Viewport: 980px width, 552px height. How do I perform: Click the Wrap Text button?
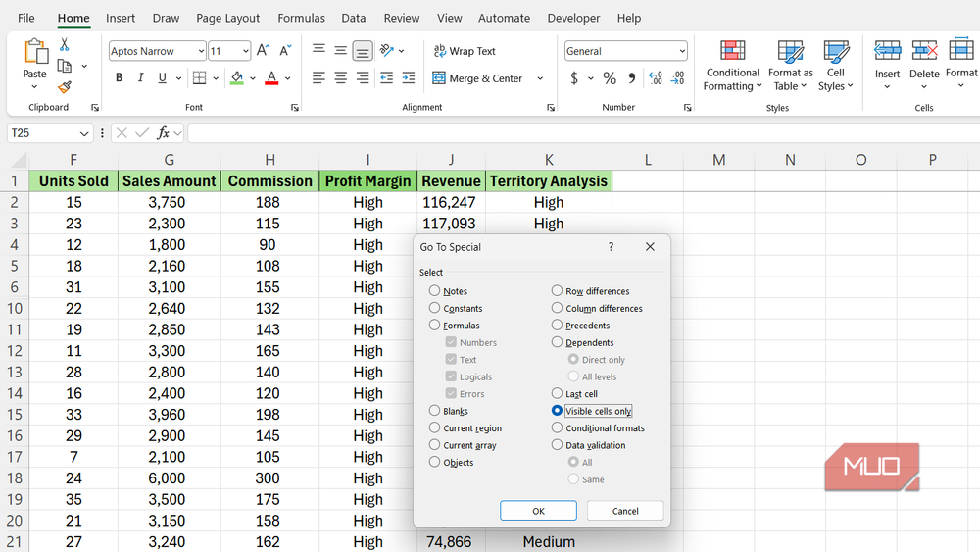click(465, 51)
